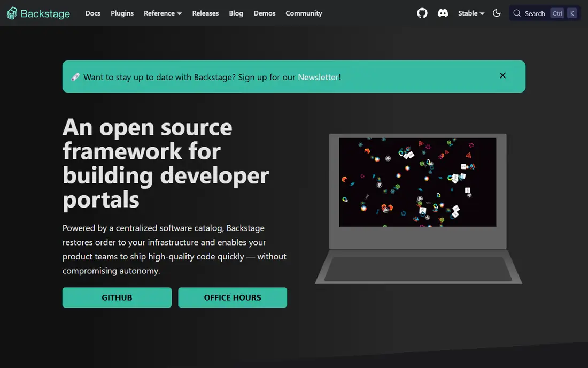Toggle dark mode with moon icon
Image resolution: width=588 pixels, height=368 pixels.
[x=497, y=13]
